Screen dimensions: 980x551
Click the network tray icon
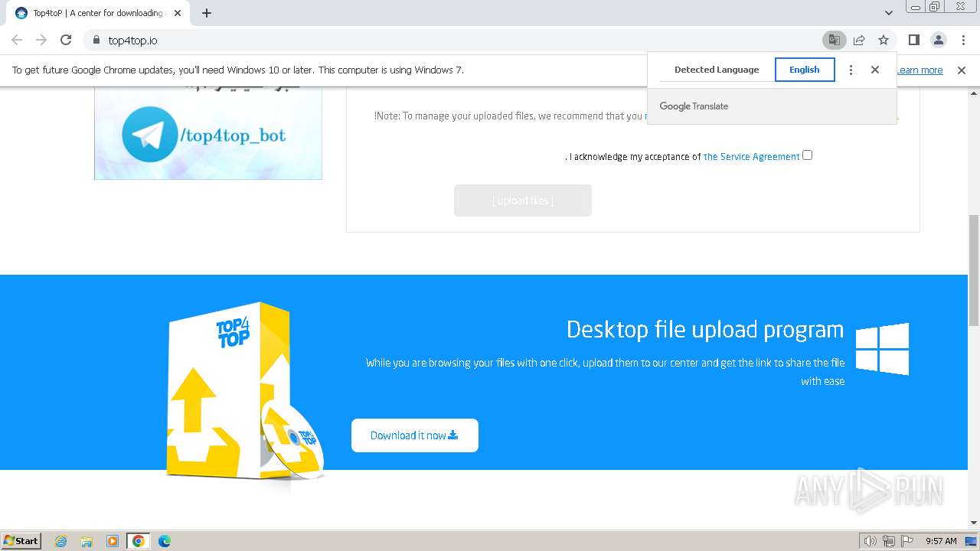pos(889,541)
